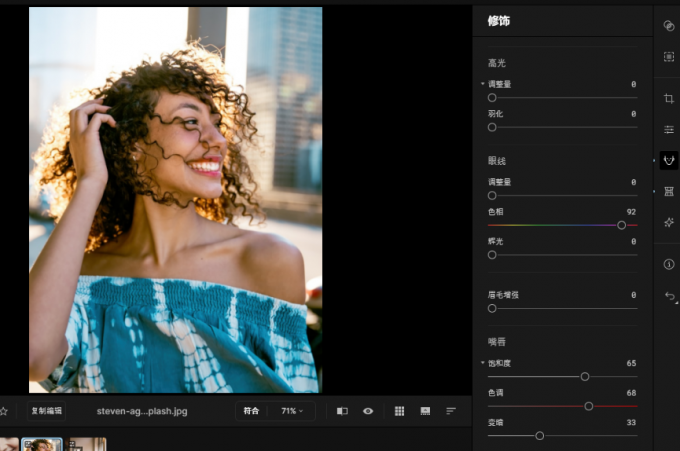Expand the 嘴唇 饱和度 disclosure triangle
The image size is (680, 451).
coord(483,363)
